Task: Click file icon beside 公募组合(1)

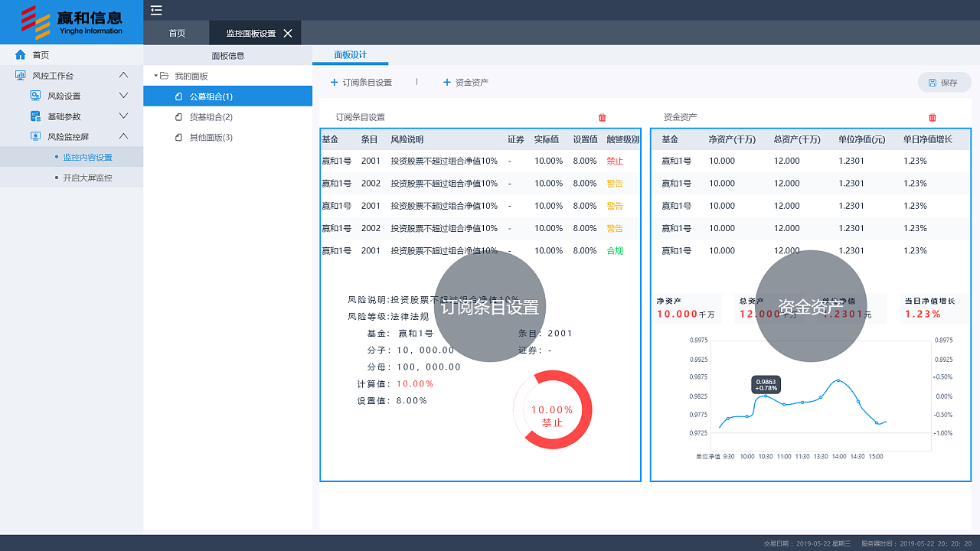Action: click(178, 96)
